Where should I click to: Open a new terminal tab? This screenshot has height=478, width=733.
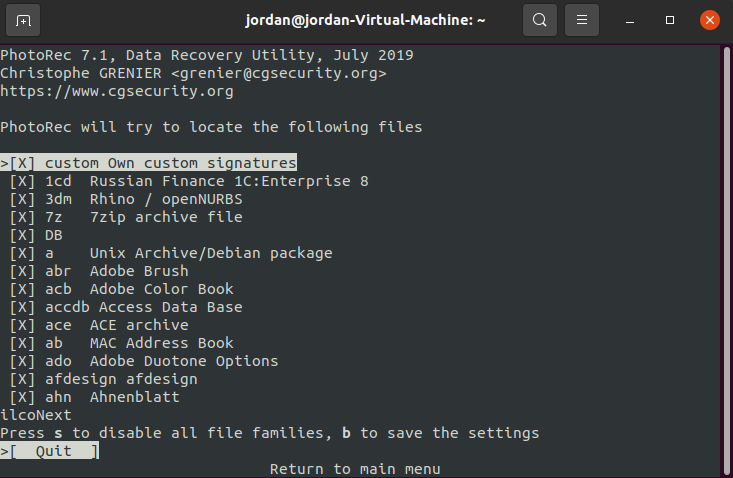(23, 20)
